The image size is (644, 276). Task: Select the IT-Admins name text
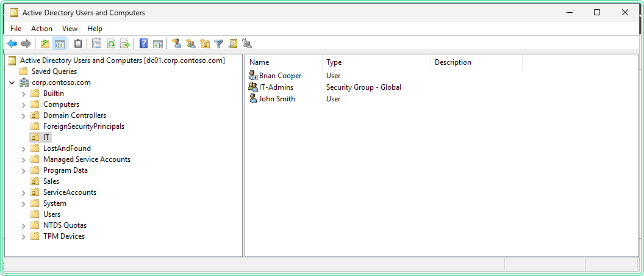276,87
